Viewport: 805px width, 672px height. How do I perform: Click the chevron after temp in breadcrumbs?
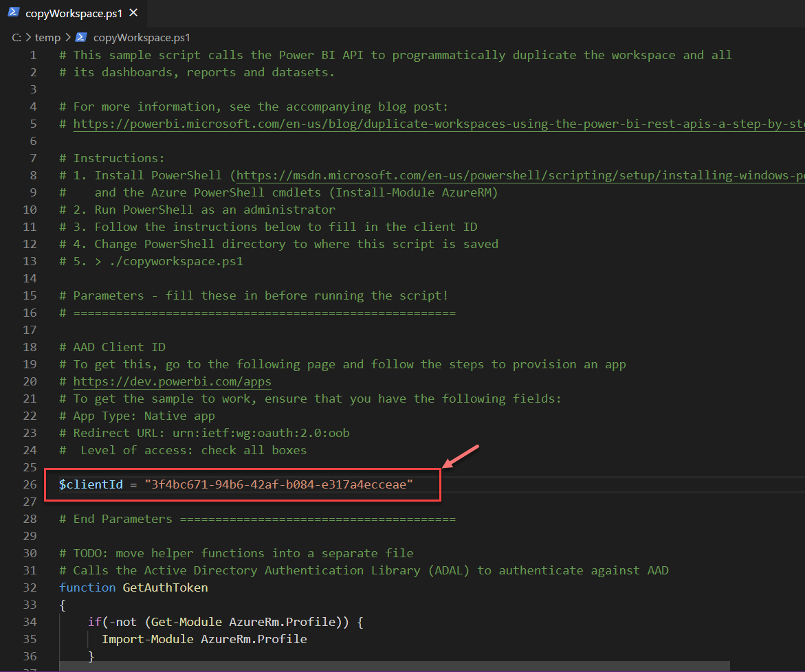(67, 37)
